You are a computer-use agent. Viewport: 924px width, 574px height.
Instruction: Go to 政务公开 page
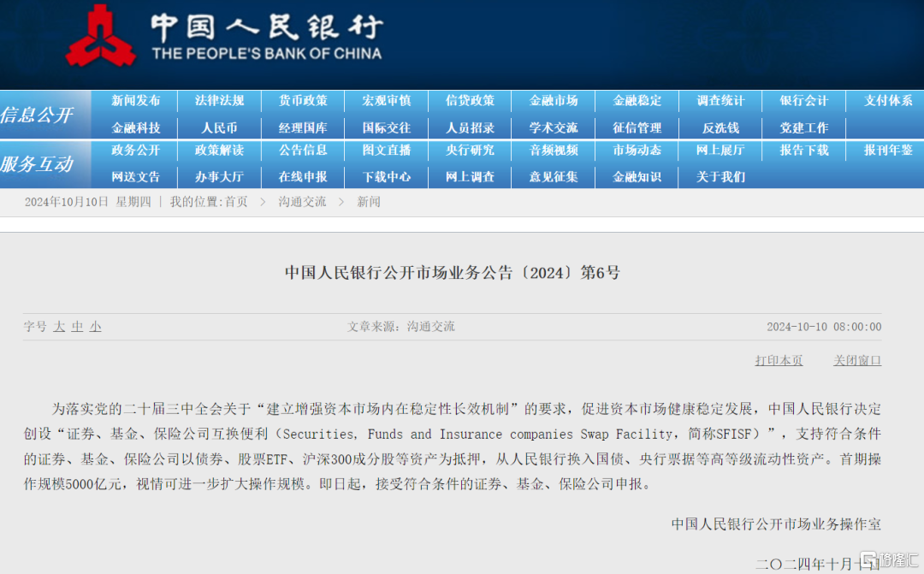[x=135, y=151]
